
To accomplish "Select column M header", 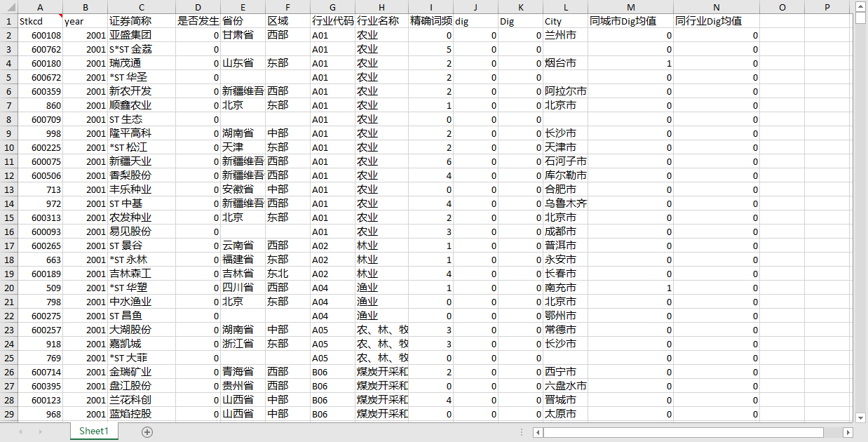I will coord(630,7).
